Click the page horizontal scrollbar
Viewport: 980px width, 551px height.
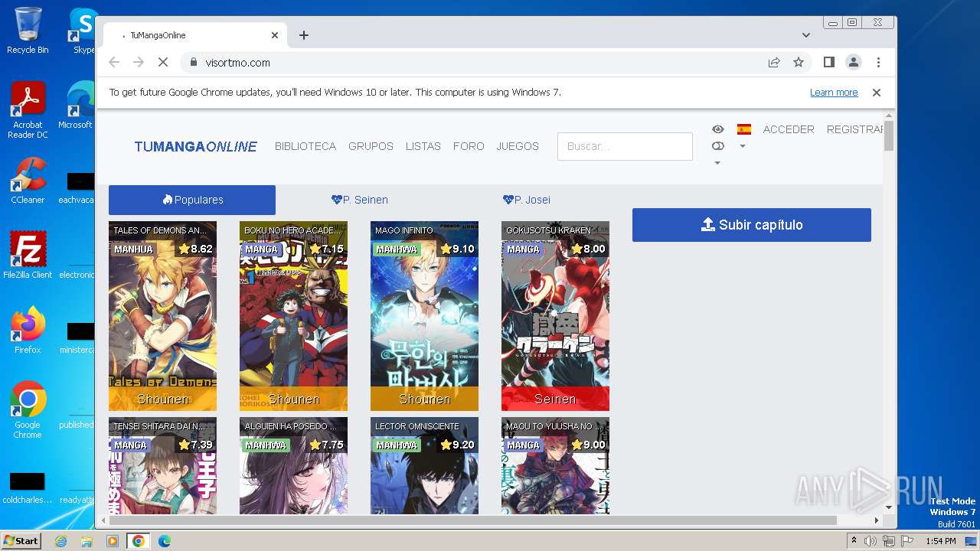pos(472,520)
